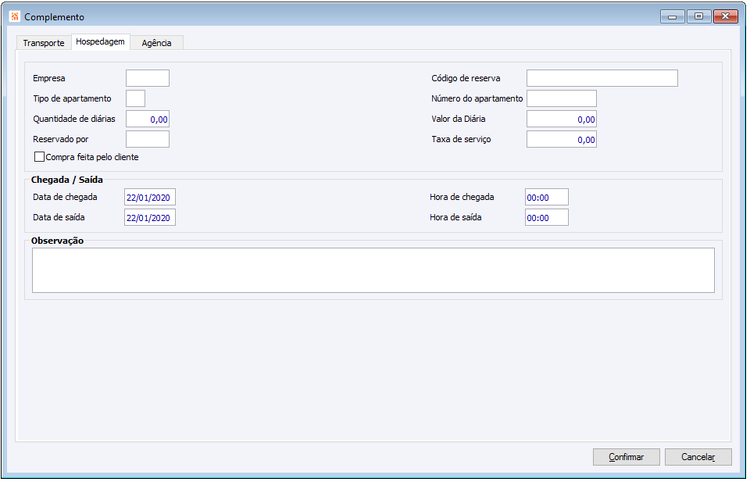Click the Complemento title text
The image size is (750, 482).
(x=55, y=17)
